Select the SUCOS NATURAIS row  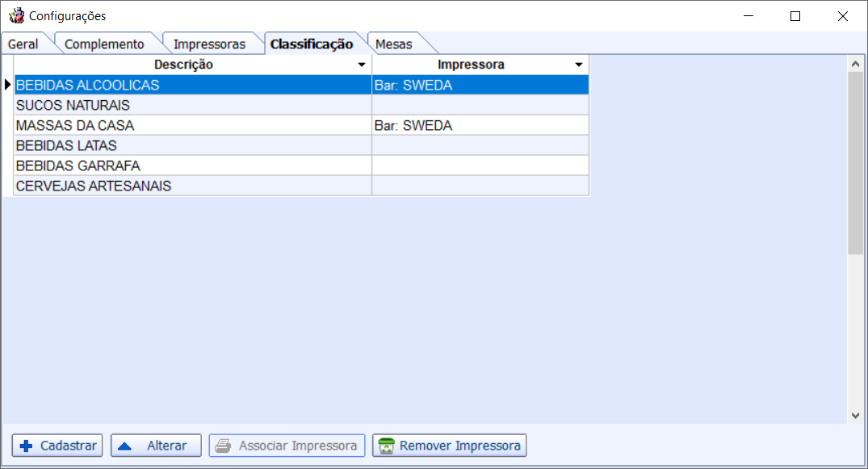pyautogui.click(x=73, y=106)
